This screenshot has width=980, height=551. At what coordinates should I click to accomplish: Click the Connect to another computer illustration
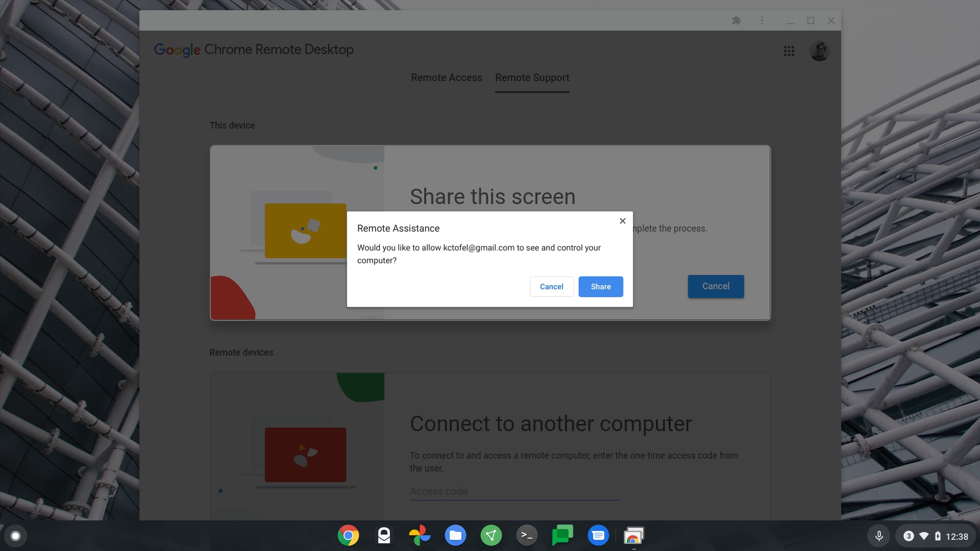[298, 446]
